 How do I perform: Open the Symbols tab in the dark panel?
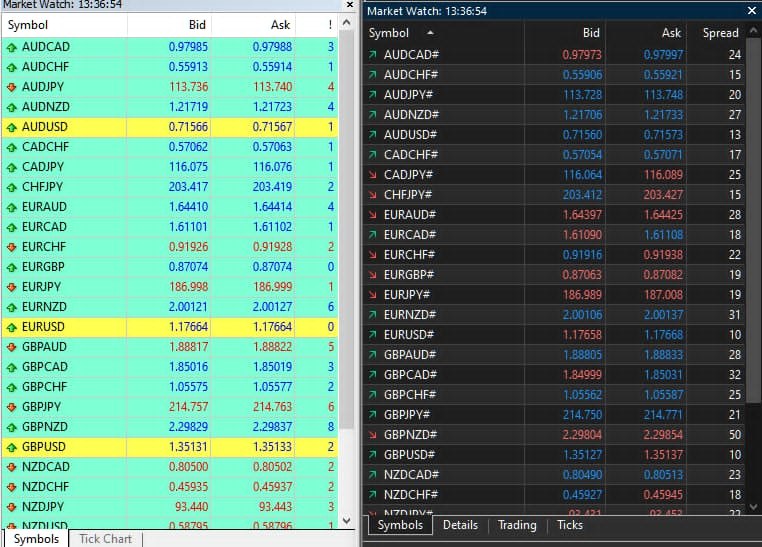[x=400, y=525]
